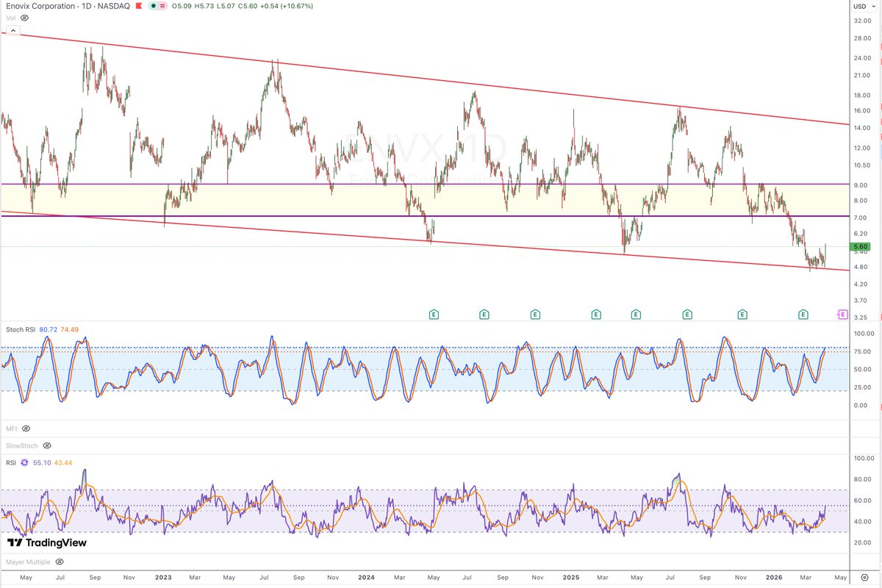Click the 3.25 price axis label
The image size is (882, 588).
pos(861,317)
